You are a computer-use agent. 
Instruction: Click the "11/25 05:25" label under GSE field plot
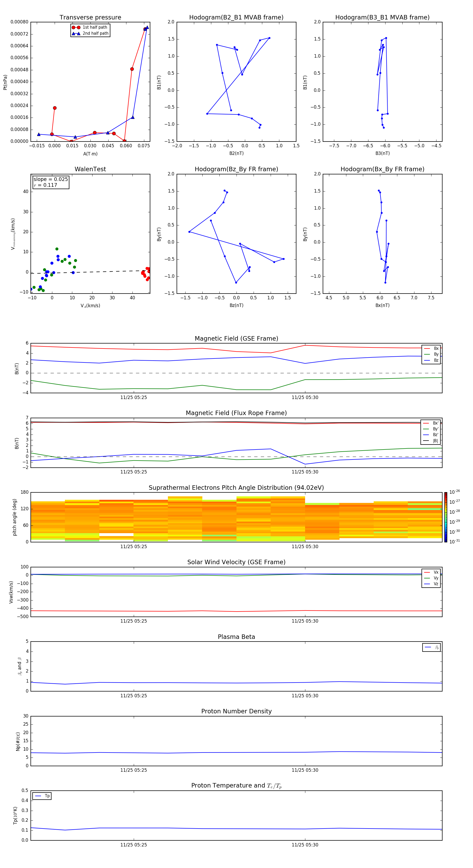(134, 398)
